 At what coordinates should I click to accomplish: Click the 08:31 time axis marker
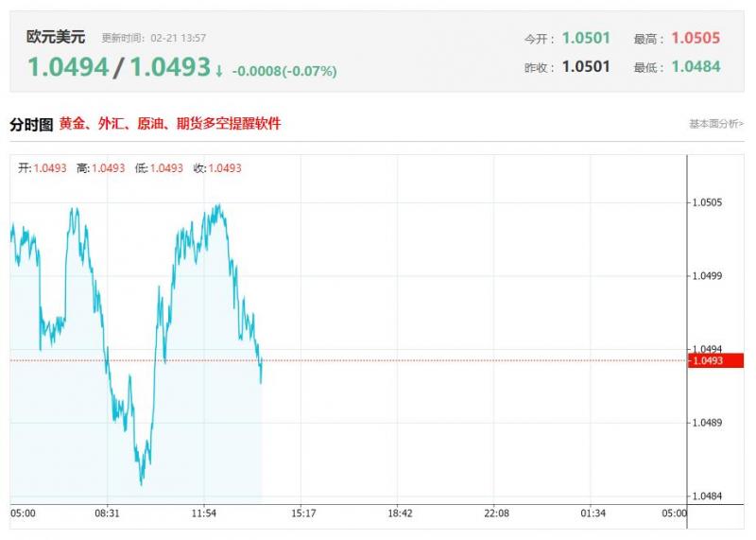click(x=107, y=513)
